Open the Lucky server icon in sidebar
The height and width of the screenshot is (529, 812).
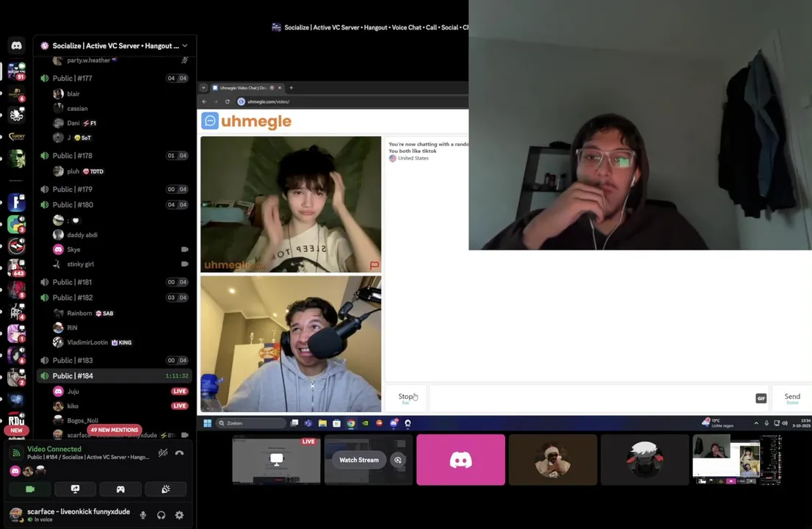coord(17,137)
